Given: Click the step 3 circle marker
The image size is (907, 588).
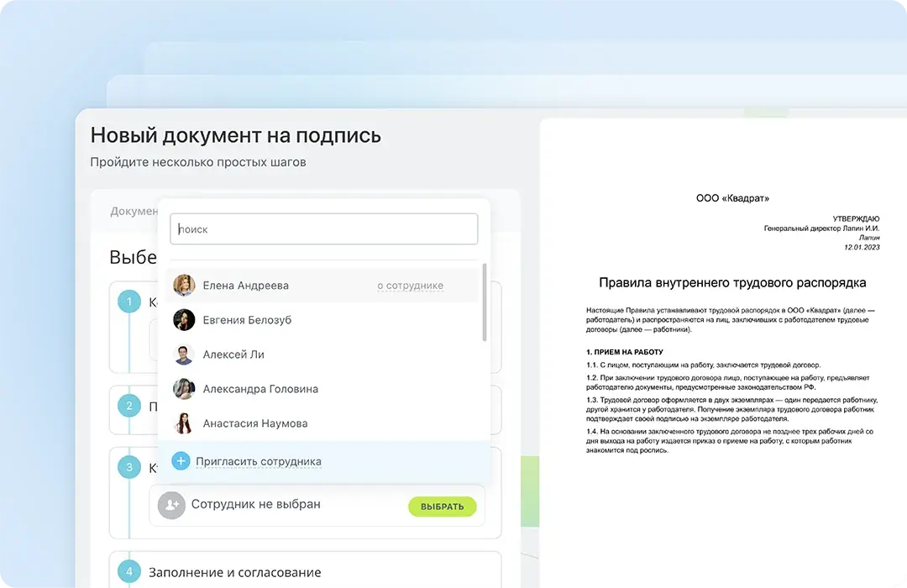Looking at the screenshot, I should [129, 467].
